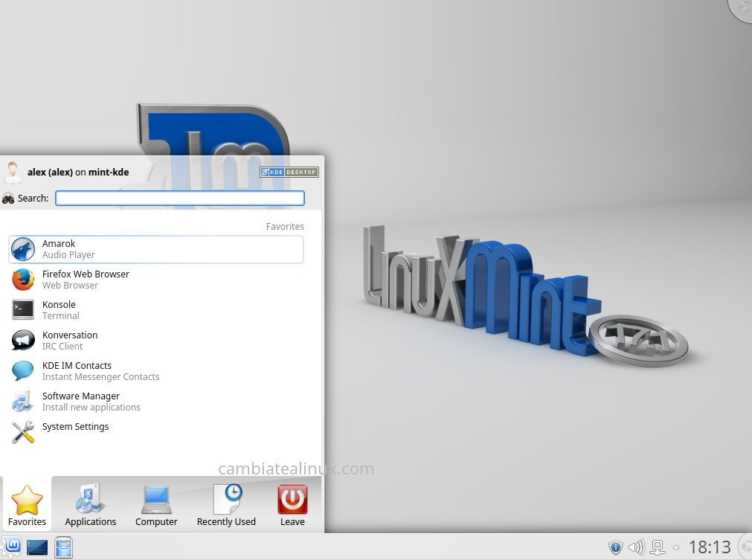Open KDE IM Contacts chat bubble icon
The image size is (752, 560).
pyautogui.click(x=23, y=370)
